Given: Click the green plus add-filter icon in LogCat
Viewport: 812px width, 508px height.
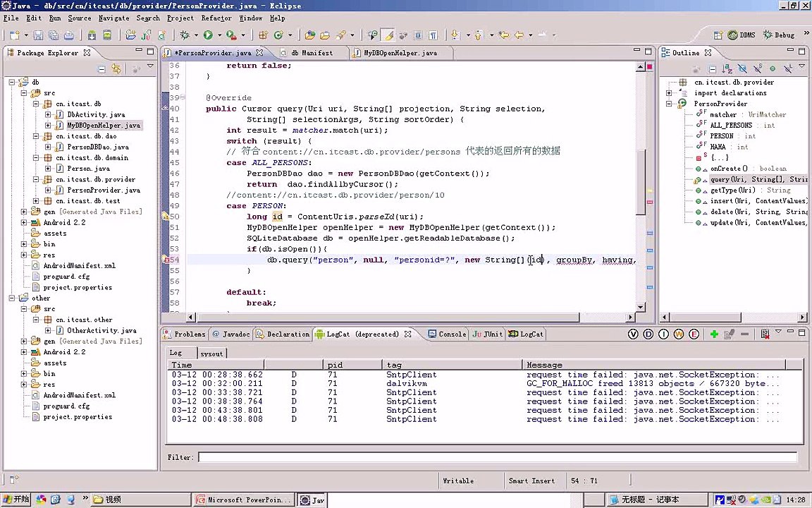Looking at the screenshot, I should 714,334.
